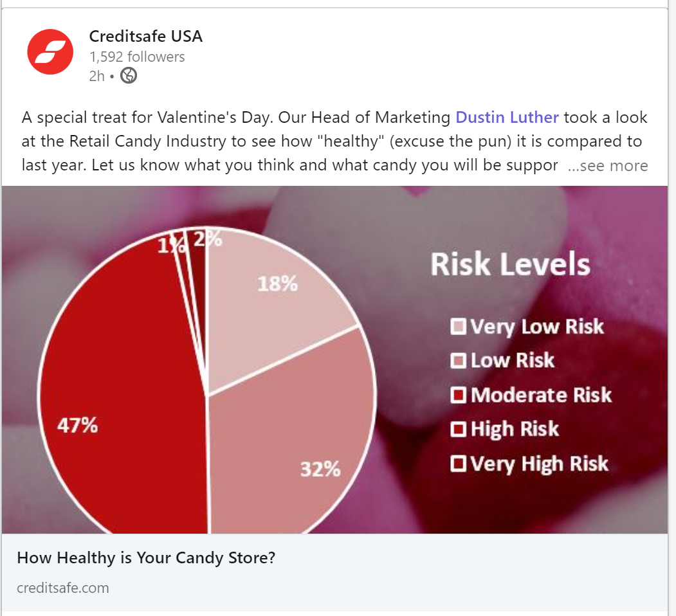This screenshot has height=616, width=676.
Task: Click the Very Low Risk legend swatch
Action: click(459, 327)
